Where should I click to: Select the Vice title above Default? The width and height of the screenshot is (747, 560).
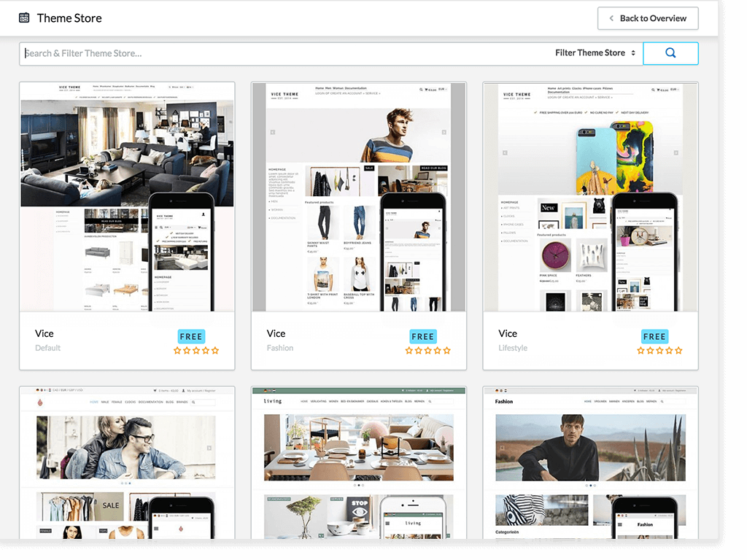click(44, 333)
